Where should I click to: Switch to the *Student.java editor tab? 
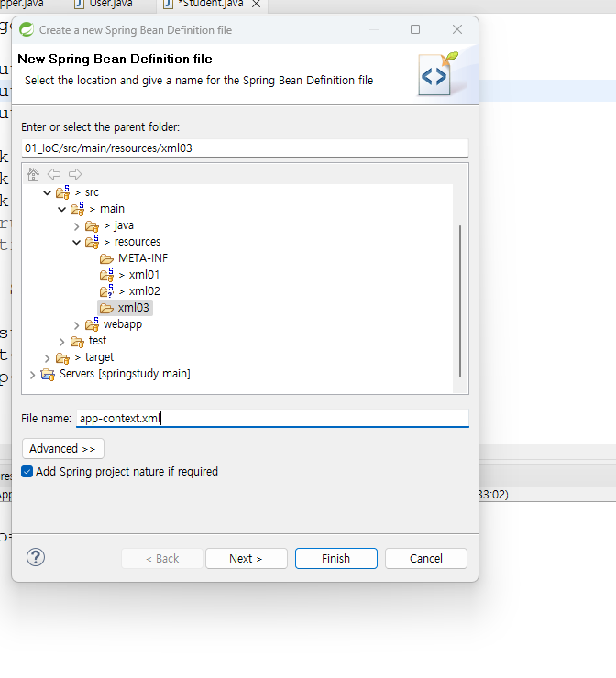(203, 5)
